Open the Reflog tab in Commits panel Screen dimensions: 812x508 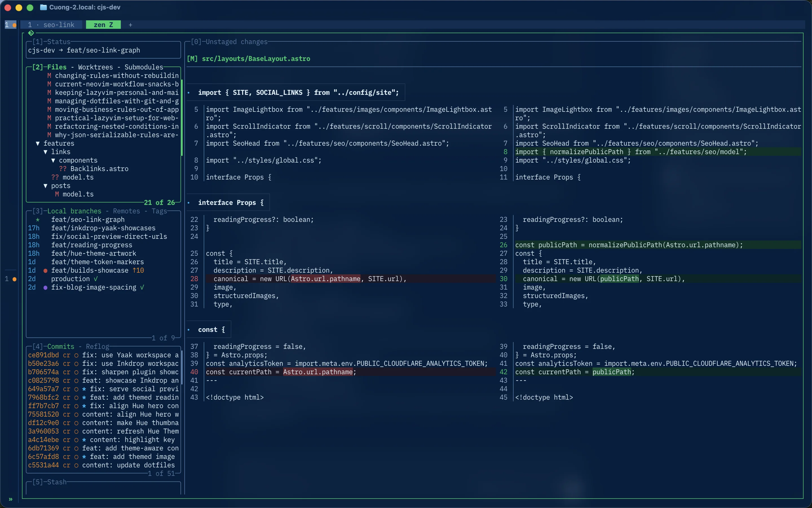[x=98, y=346]
